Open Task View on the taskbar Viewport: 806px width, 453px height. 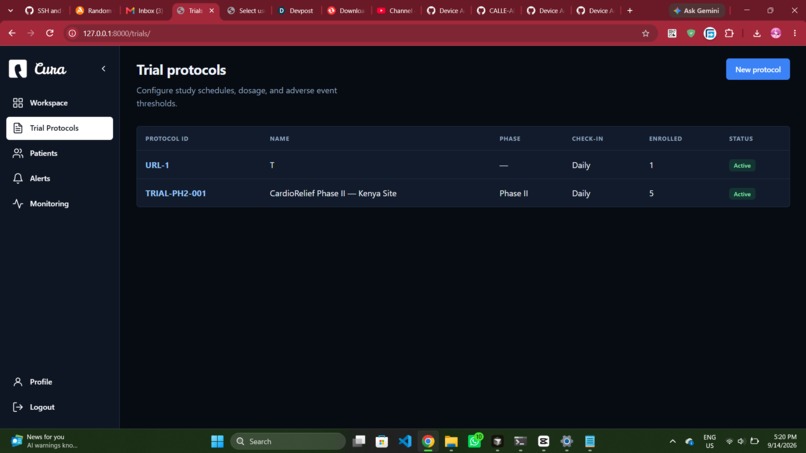coord(359,441)
